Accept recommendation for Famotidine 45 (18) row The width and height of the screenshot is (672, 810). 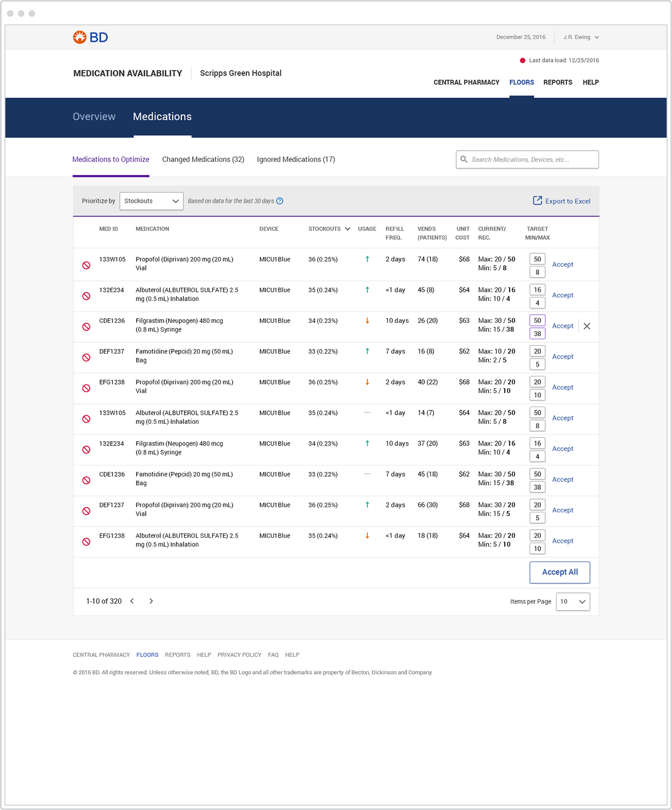pyautogui.click(x=562, y=480)
